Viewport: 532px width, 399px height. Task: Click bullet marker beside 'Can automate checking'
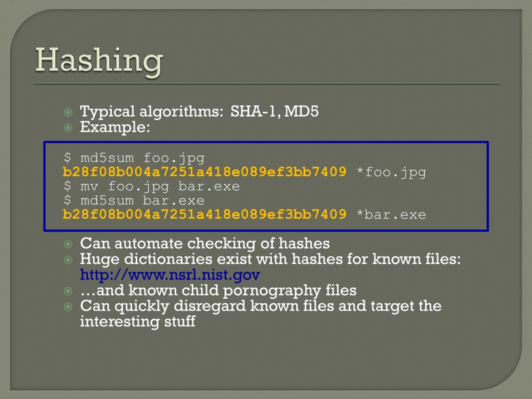pyautogui.click(x=68, y=244)
